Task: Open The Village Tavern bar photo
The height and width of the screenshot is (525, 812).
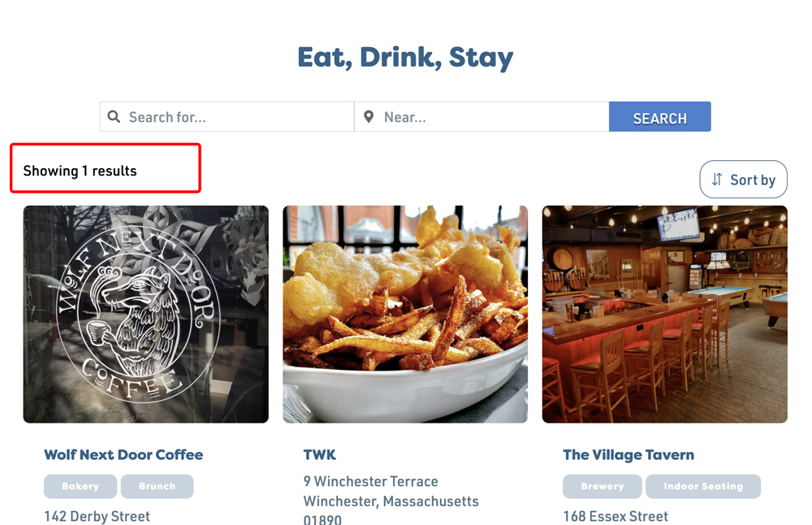Action: pos(664,314)
